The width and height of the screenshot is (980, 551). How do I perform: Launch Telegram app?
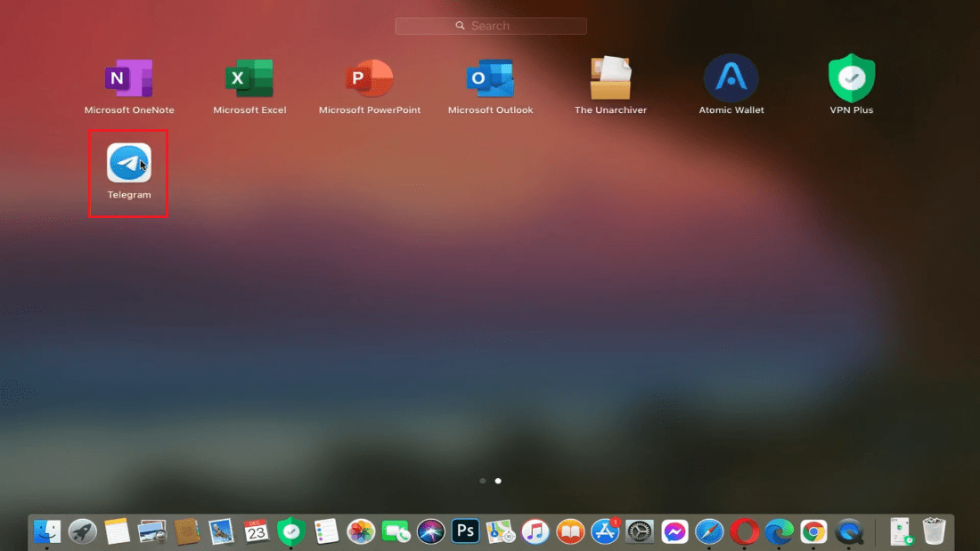pyautogui.click(x=129, y=163)
